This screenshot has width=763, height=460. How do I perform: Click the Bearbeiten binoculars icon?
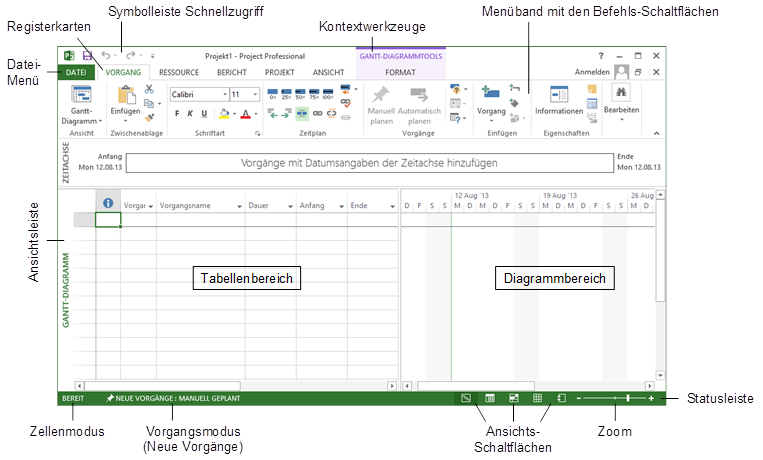pos(621,94)
